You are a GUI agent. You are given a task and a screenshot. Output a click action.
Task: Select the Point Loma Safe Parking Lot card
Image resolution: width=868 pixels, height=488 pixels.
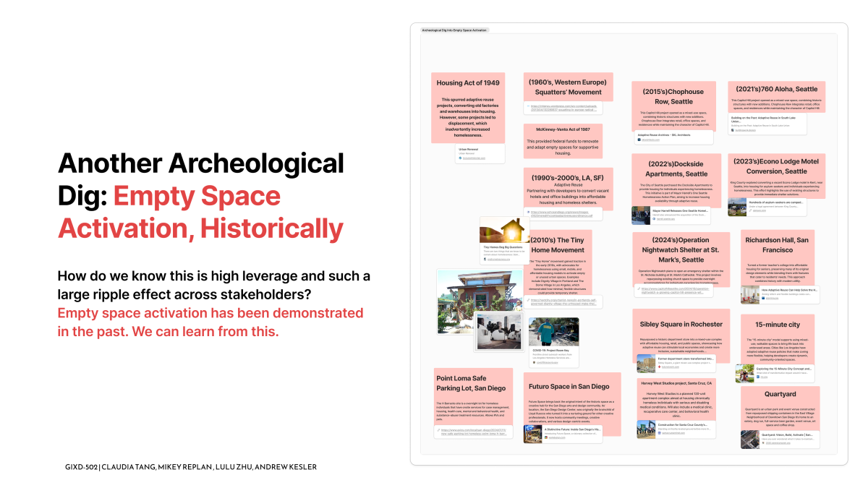pos(473,398)
